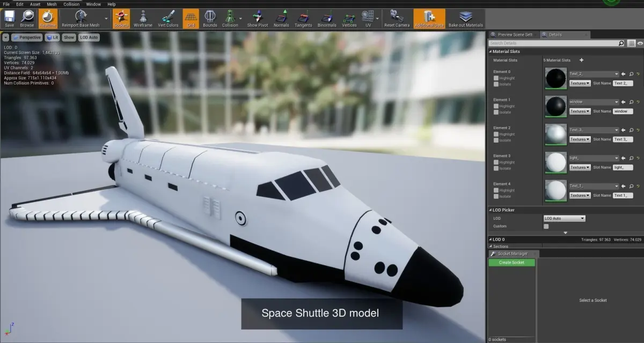Click the Browse toolbar icon

[27, 18]
